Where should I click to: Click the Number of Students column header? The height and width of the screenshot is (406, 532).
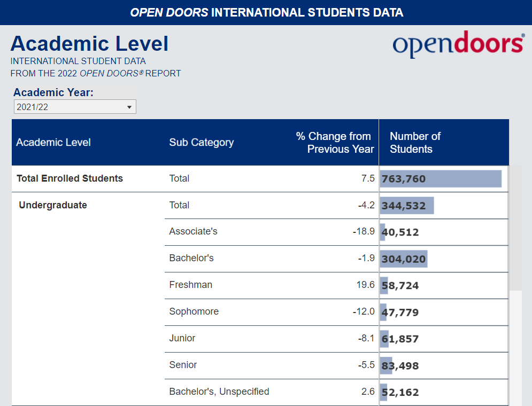click(x=415, y=143)
